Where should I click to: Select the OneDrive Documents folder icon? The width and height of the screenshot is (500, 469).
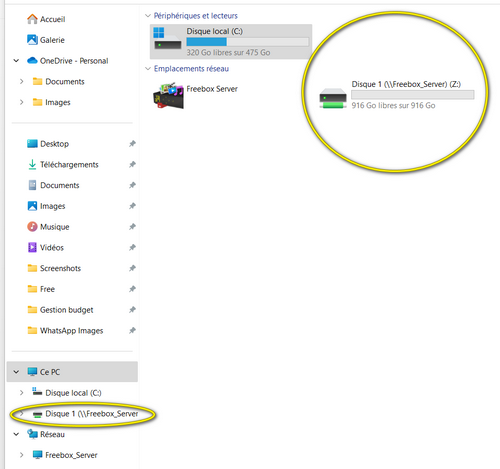[x=37, y=81]
